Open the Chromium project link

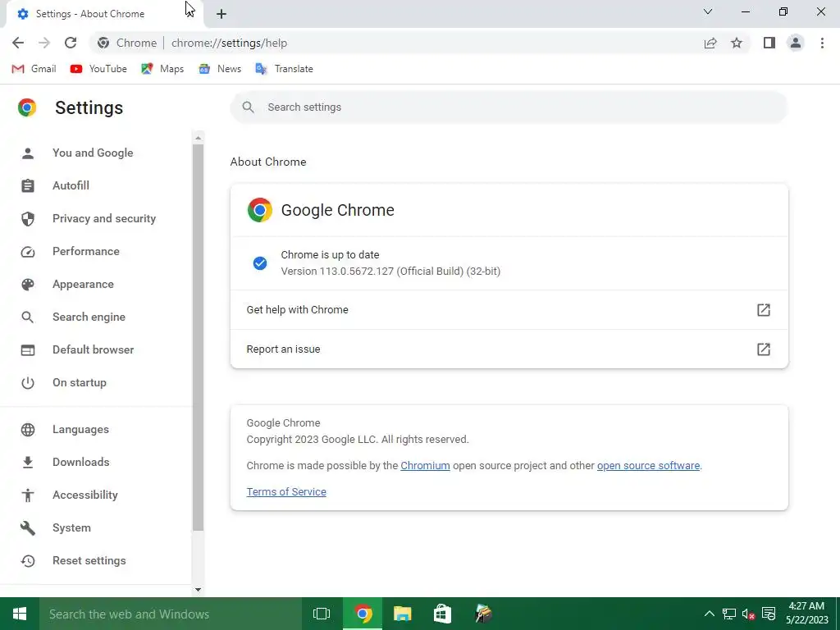tap(425, 466)
